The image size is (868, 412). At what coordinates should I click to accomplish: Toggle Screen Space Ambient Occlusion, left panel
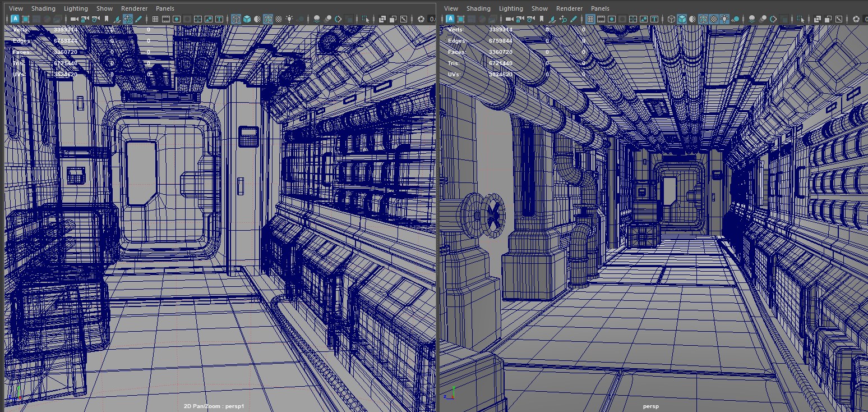tap(317, 19)
